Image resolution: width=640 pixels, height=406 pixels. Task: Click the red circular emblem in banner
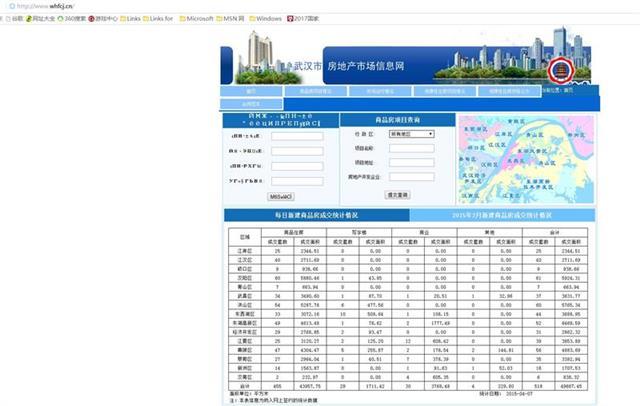pyautogui.click(x=557, y=68)
